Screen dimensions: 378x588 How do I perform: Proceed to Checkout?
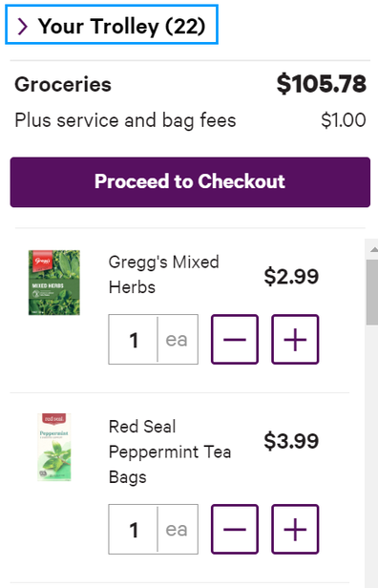coord(190,182)
